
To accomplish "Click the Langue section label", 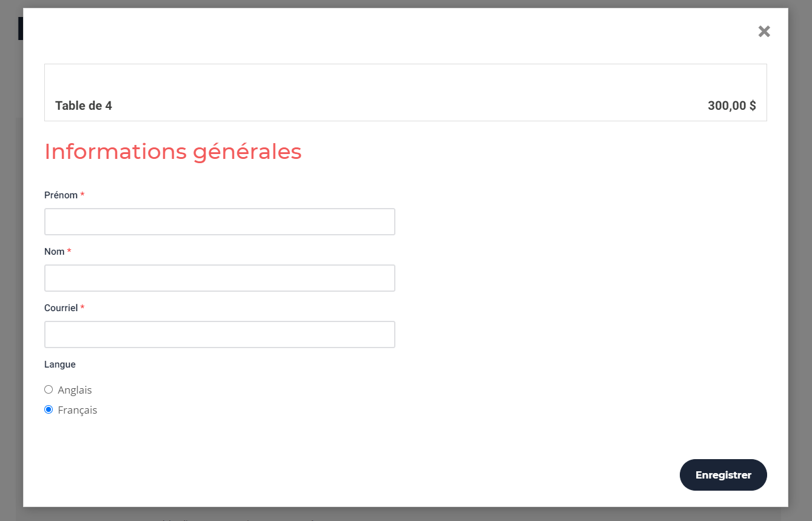I will [x=59, y=365].
